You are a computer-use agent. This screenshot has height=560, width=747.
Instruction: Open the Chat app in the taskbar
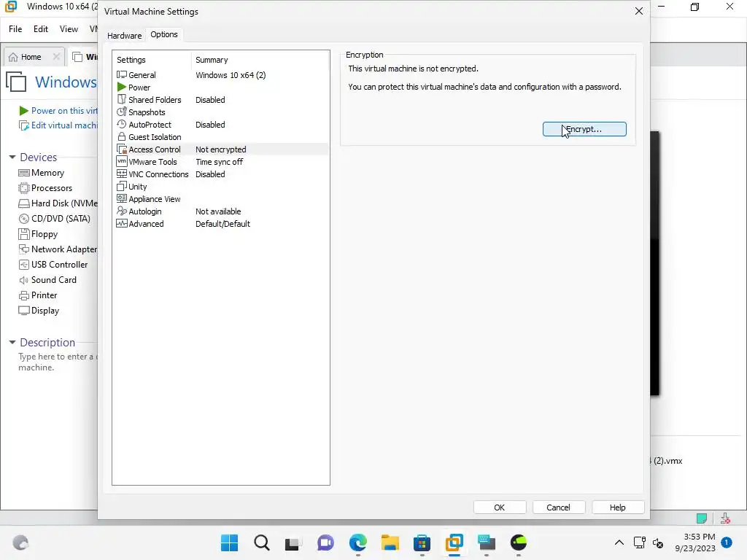tap(325, 542)
